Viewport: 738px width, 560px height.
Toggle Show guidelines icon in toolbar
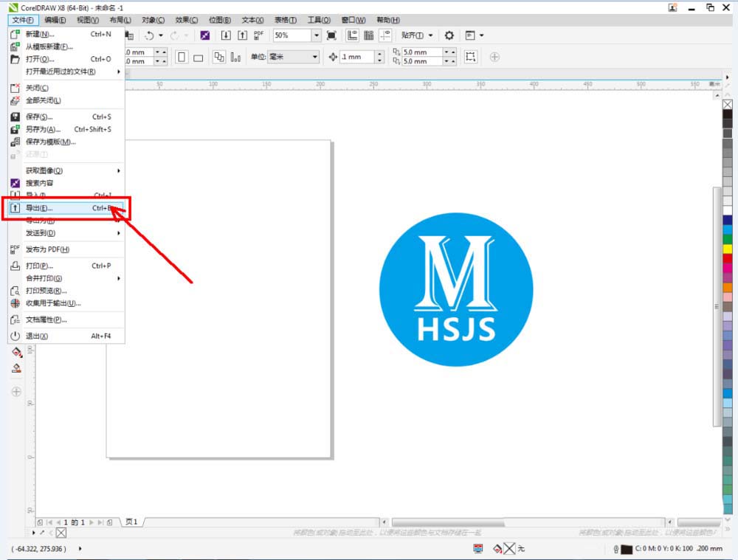click(x=385, y=35)
